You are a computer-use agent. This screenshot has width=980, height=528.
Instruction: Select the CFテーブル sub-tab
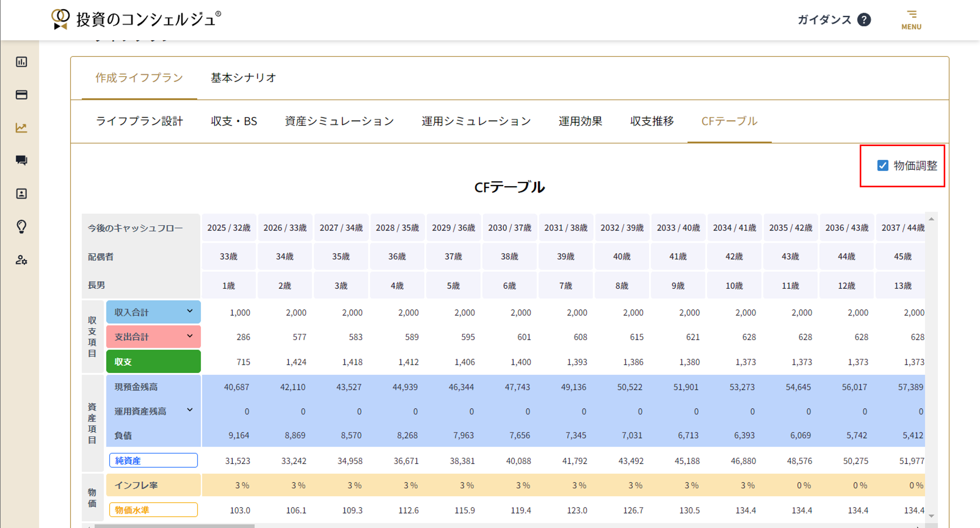(729, 121)
